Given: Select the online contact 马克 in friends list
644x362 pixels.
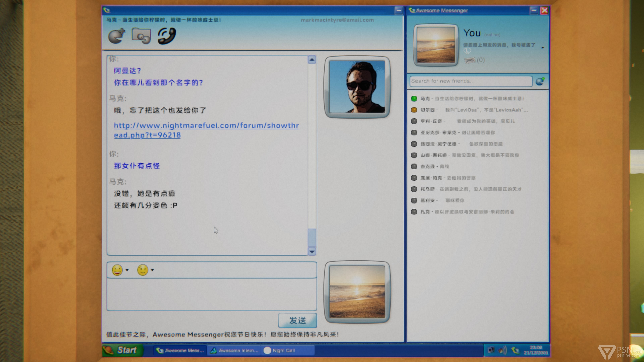Looking at the screenshot, I should (x=468, y=99).
